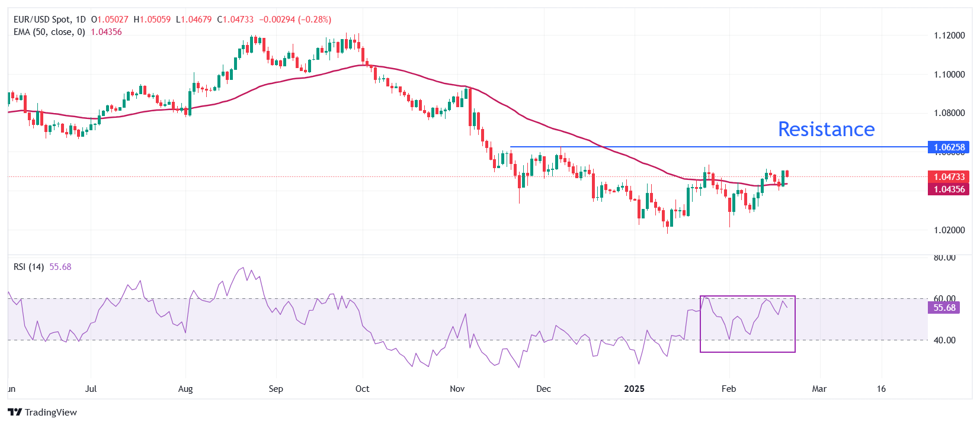Click the purple 55.68 RSI value label

point(944,308)
